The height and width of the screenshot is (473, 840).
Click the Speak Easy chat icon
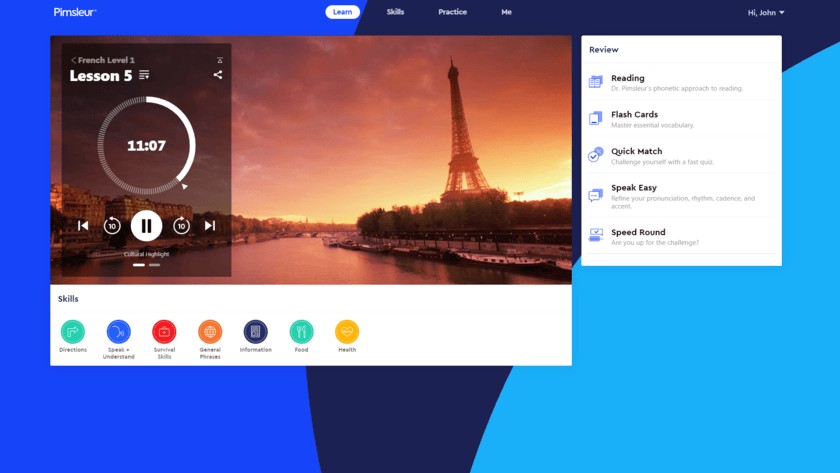[x=596, y=195]
